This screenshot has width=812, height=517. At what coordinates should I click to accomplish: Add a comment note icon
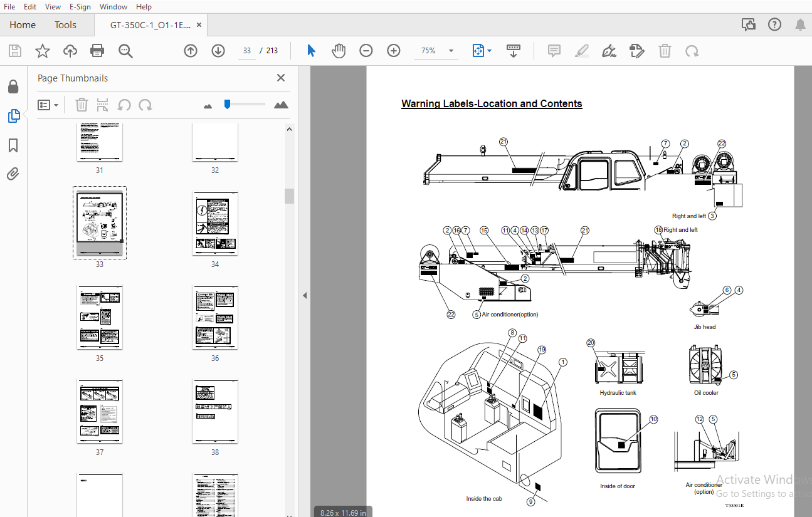[x=554, y=51]
